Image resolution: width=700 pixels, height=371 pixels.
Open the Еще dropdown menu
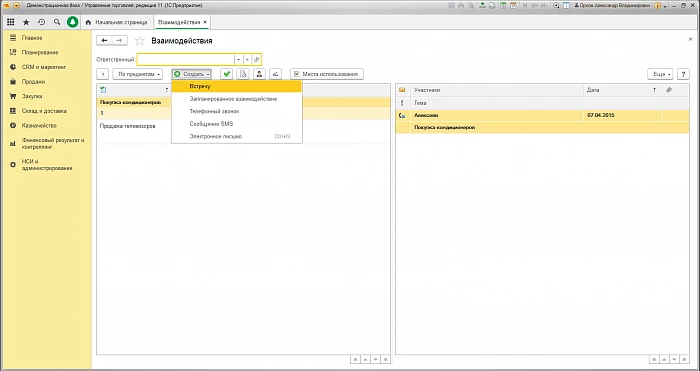coord(660,74)
